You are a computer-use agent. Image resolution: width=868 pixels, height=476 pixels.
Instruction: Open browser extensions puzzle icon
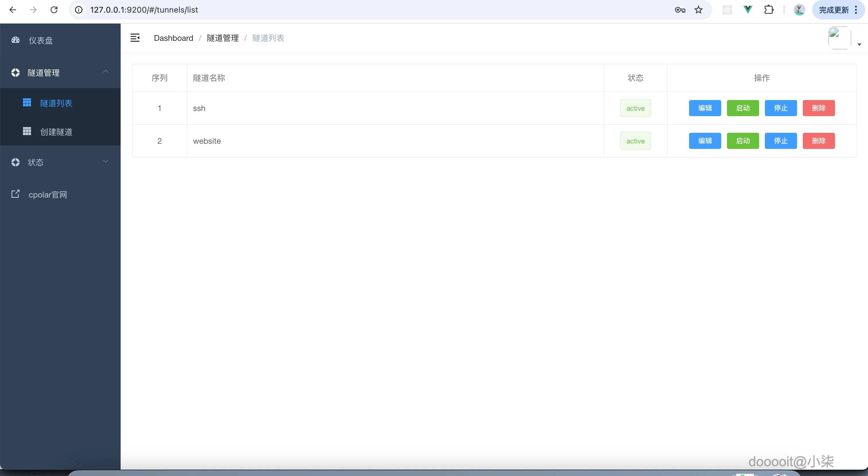coord(769,10)
